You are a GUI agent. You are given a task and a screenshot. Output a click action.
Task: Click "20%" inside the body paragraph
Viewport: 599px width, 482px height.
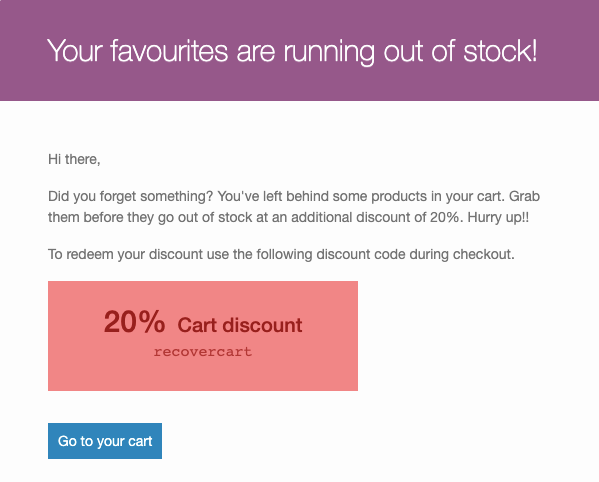click(x=444, y=217)
